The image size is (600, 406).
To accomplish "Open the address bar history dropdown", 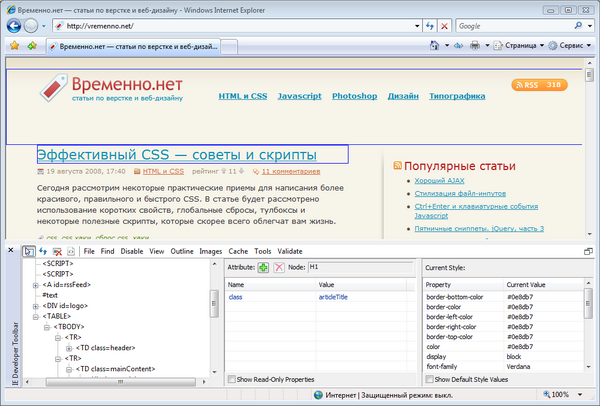I will (417, 26).
